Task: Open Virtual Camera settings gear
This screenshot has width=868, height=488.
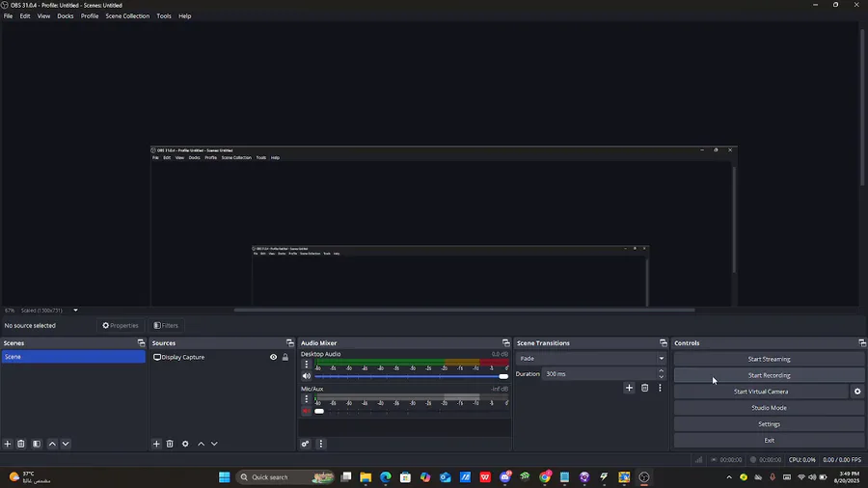Action: click(x=857, y=392)
